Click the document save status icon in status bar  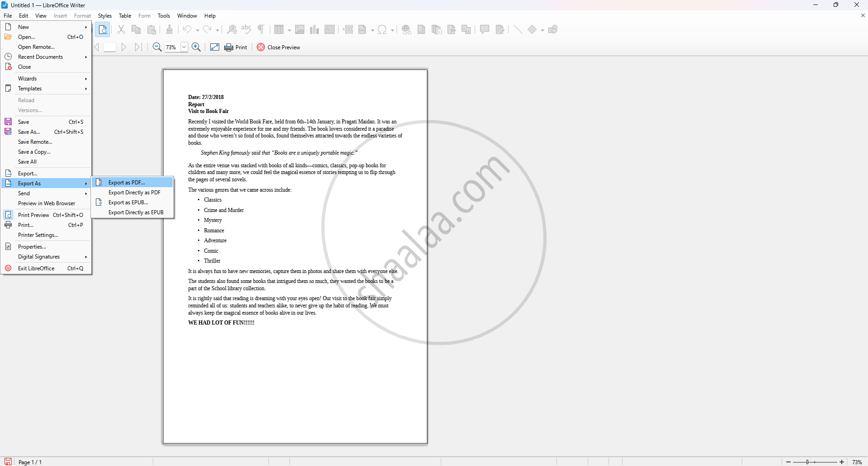pyautogui.click(x=8, y=461)
